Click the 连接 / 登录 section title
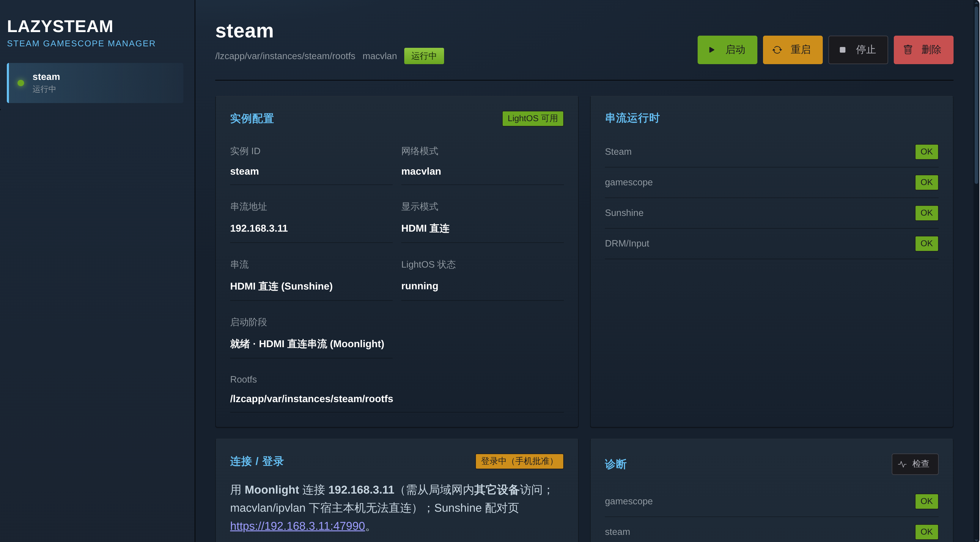The height and width of the screenshot is (542, 980). [257, 462]
